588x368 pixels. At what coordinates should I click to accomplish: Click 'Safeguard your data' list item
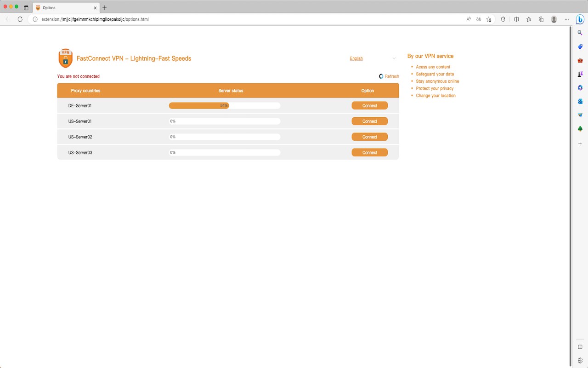[x=435, y=74]
